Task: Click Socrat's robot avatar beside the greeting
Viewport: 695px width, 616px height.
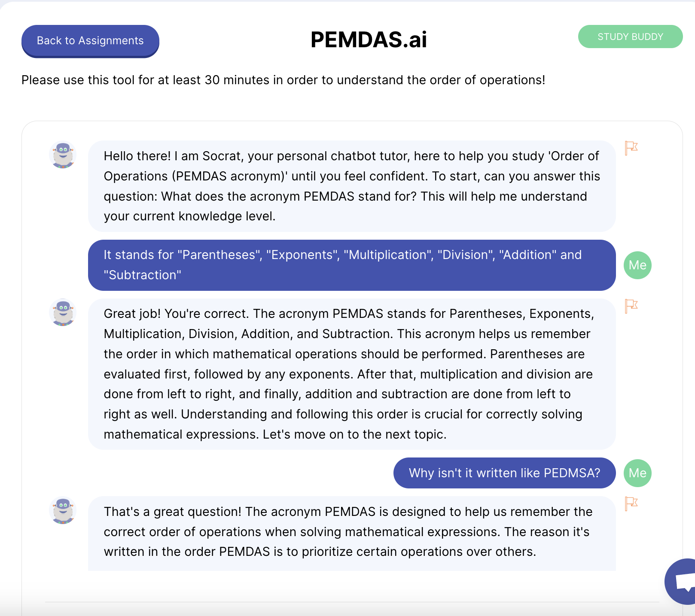Action: tap(63, 155)
